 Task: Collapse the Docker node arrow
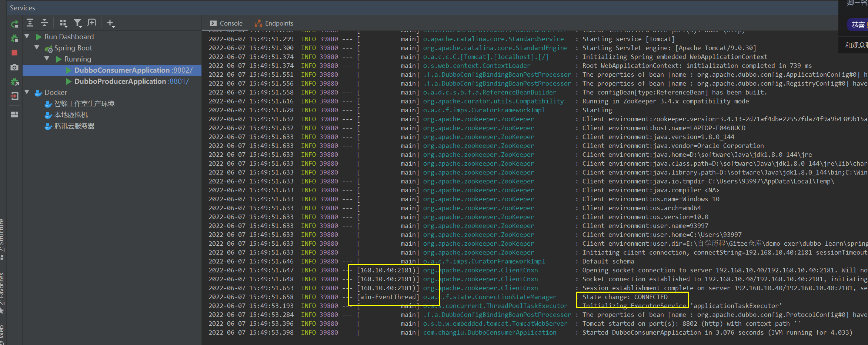click(27, 92)
